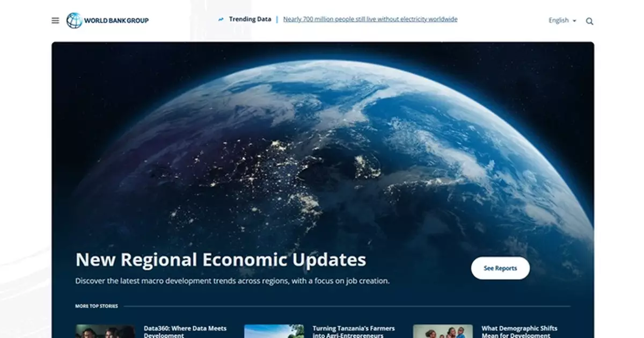Open What Demographic Shifts Mean for Development
644x338 pixels.
(x=519, y=331)
